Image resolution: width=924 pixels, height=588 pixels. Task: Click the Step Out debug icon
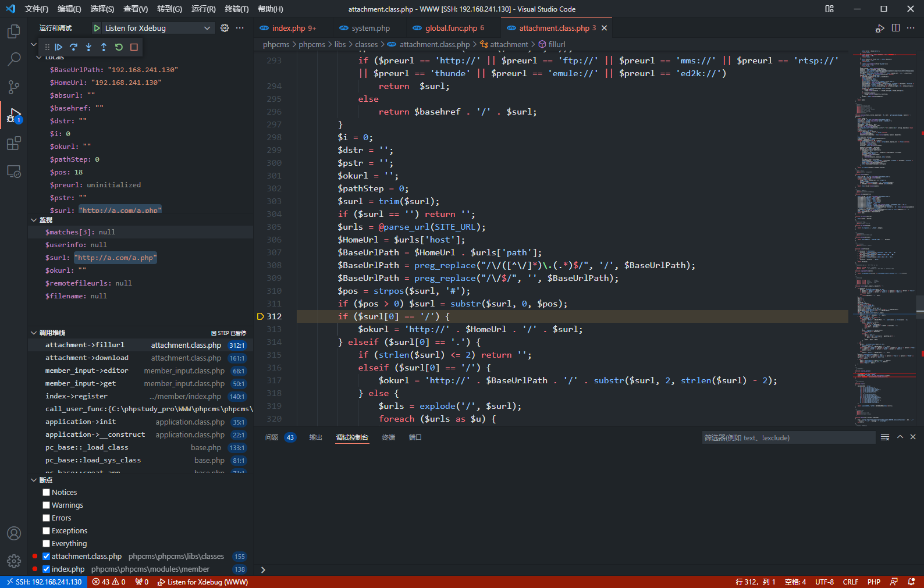[104, 47]
